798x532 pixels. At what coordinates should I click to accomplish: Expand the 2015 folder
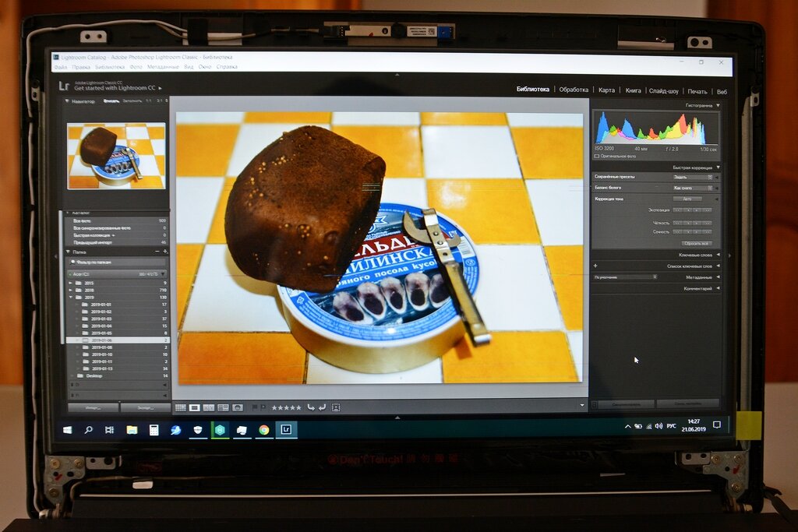(71, 283)
